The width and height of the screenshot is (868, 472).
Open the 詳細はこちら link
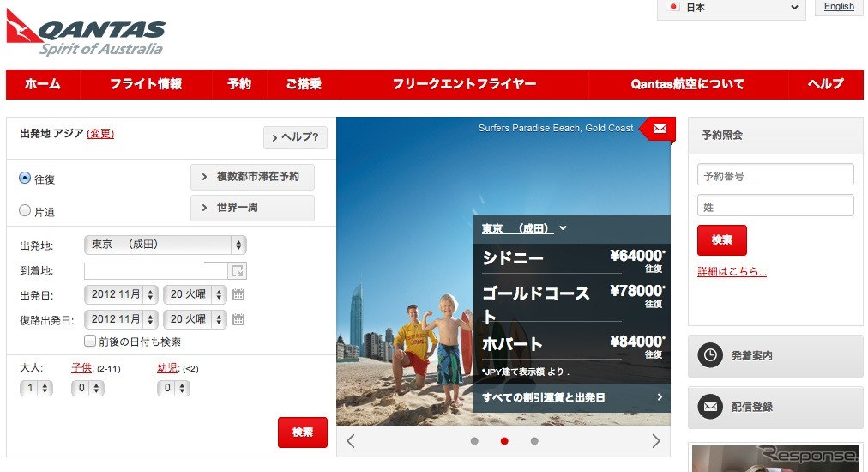732,271
